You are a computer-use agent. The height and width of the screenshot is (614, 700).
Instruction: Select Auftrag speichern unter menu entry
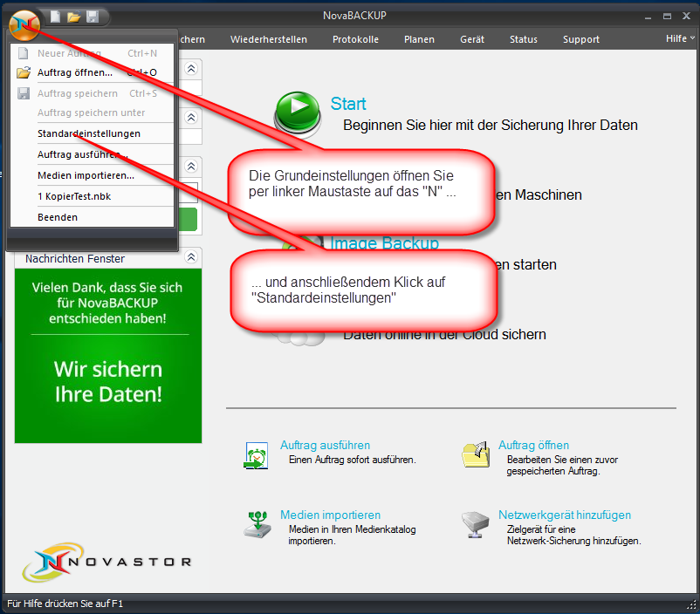point(92,113)
